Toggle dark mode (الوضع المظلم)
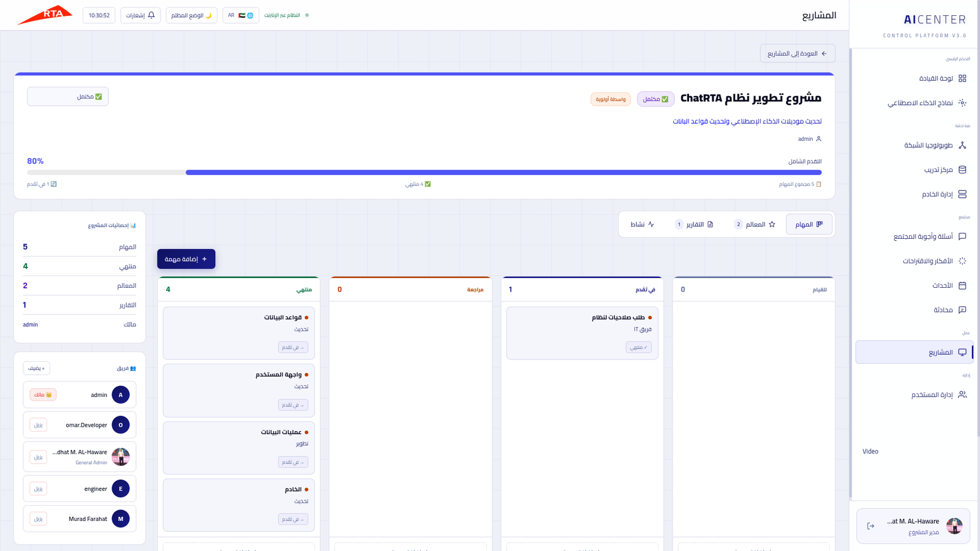 [x=192, y=15]
